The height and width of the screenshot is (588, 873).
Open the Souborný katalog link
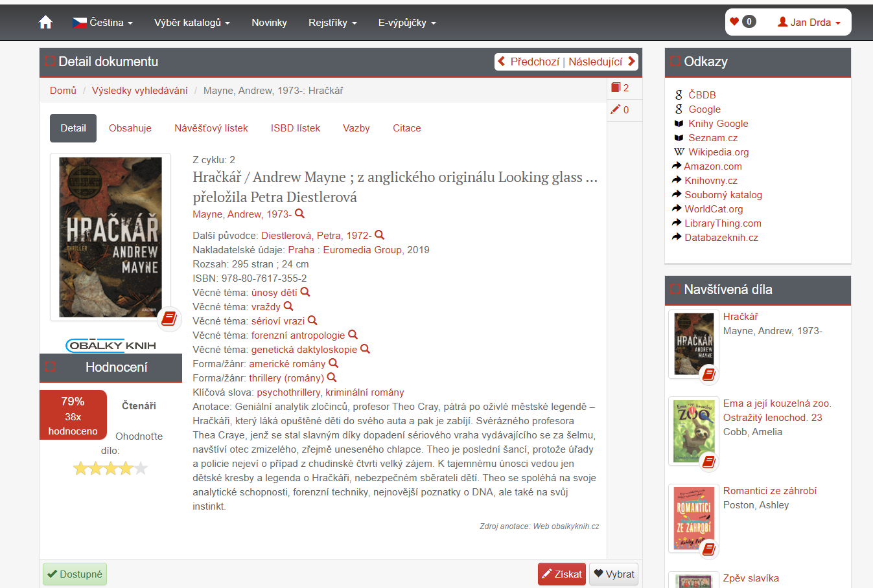[x=723, y=195]
